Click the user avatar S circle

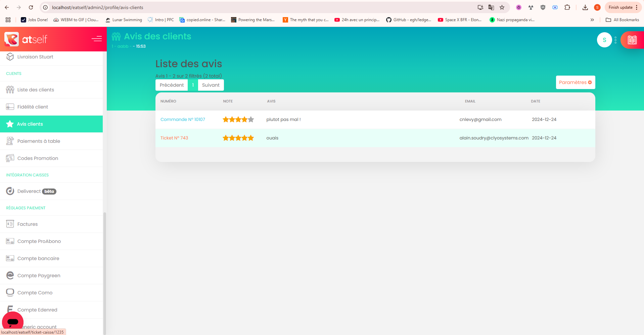(x=604, y=40)
